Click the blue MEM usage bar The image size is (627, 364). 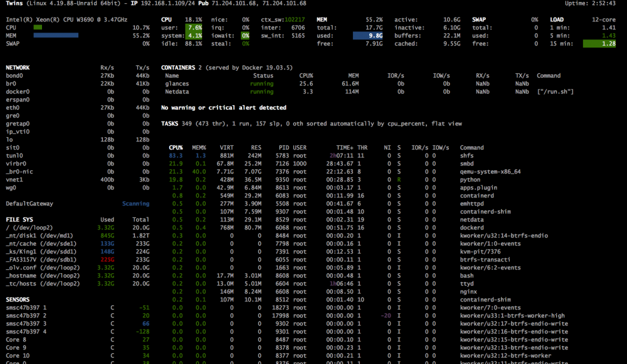56,36
